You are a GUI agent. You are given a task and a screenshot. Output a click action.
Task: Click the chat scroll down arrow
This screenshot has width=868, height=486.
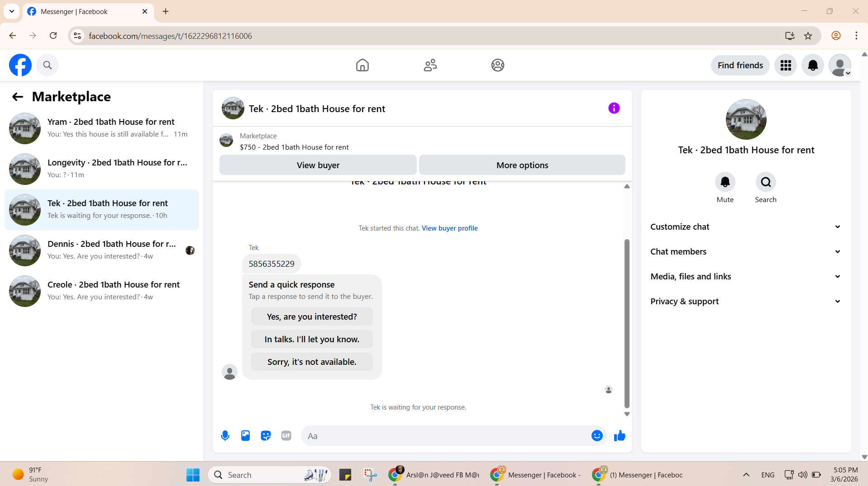[x=627, y=414]
